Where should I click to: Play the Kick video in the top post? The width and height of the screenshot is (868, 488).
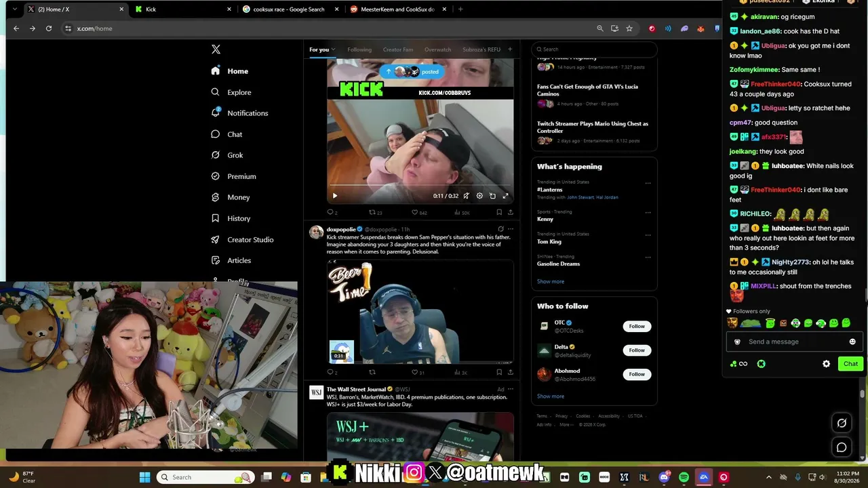tap(334, 196)
